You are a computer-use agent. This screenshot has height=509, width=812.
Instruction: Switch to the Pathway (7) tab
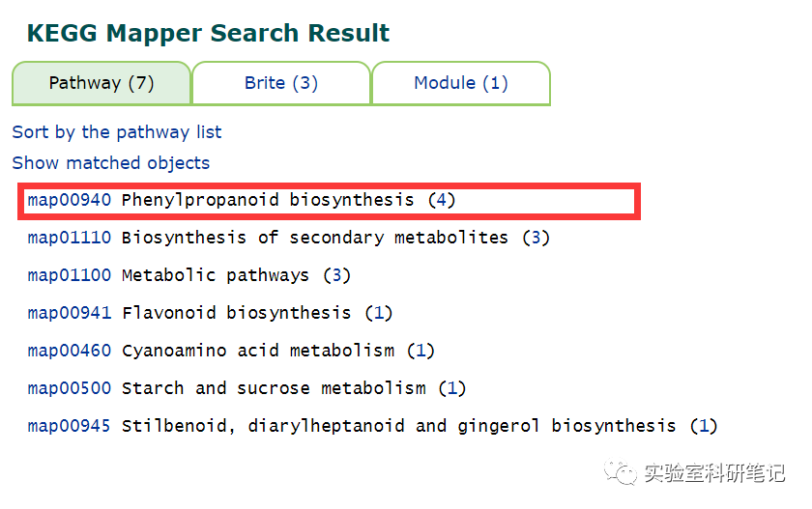point(101,83)
